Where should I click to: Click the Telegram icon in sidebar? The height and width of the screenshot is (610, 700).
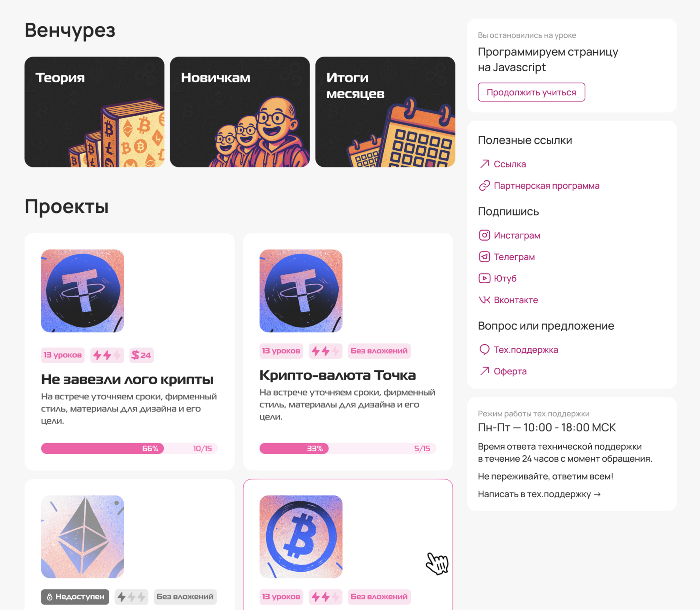(484, 257)
